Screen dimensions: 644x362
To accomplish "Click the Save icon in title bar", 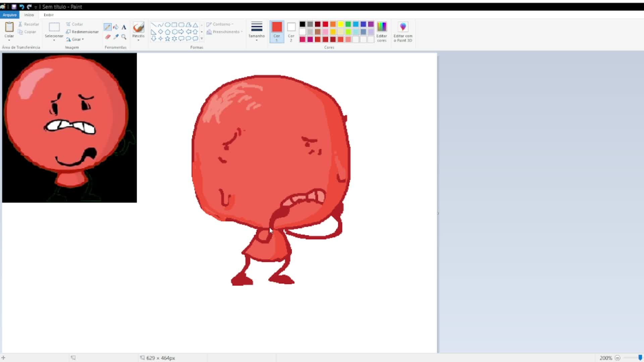I will (x=14, y=7).
